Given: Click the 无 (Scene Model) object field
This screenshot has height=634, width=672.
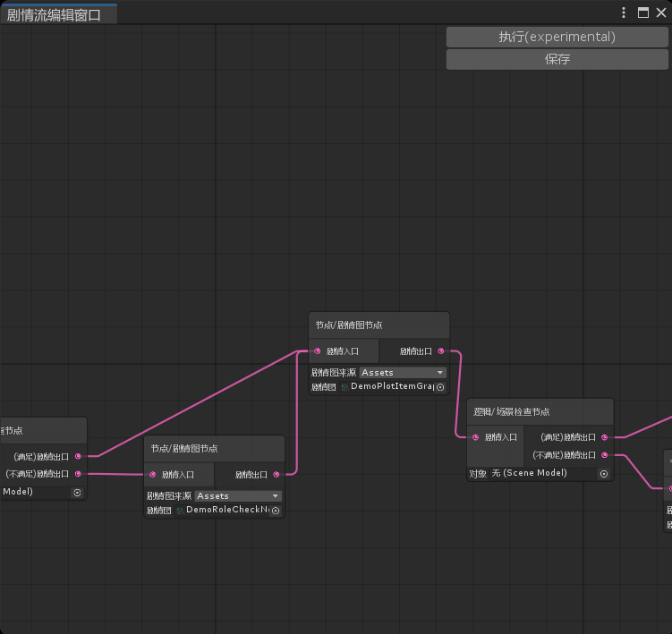Looking at the screenshot, I should click(549, 473).
